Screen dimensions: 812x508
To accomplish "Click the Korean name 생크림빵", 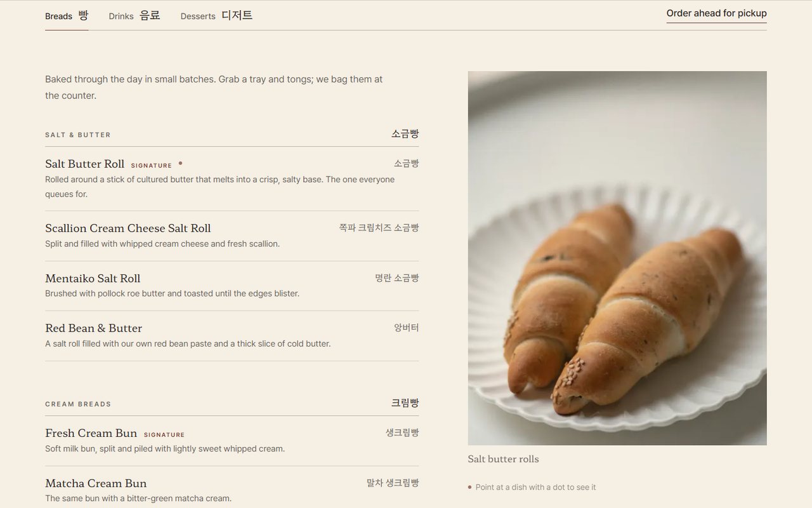I will click(x=402, y=433).
